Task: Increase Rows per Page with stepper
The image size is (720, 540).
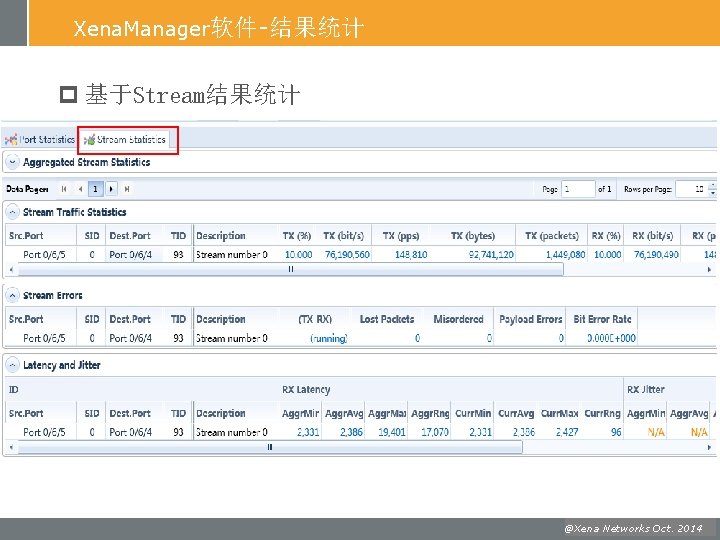Action: click(x=712, y=186)
